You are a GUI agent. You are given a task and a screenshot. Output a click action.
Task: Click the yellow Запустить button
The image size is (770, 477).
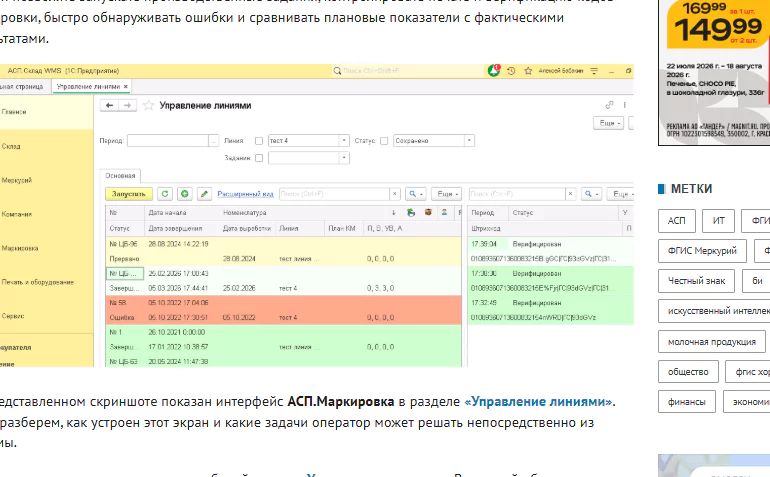(x=129, y=194)
